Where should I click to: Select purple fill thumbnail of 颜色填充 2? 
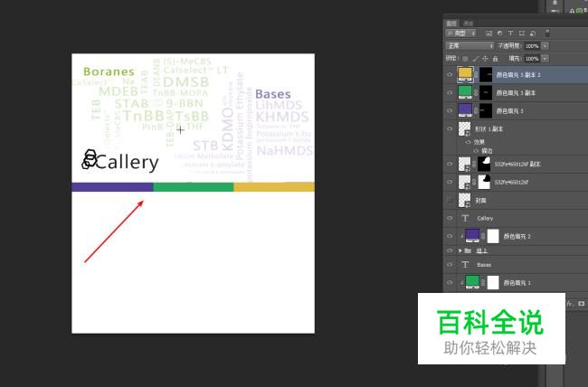472,236
